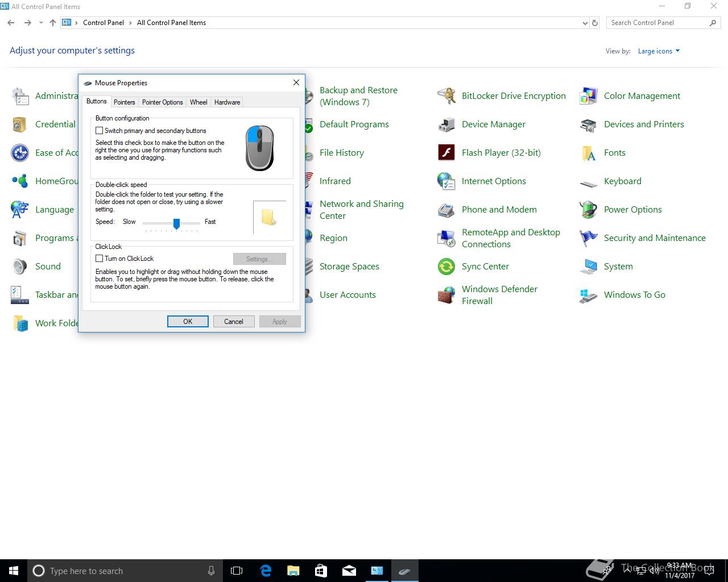
Task: Open the View by Large icons dropdown
Action: tap(659, 51)
